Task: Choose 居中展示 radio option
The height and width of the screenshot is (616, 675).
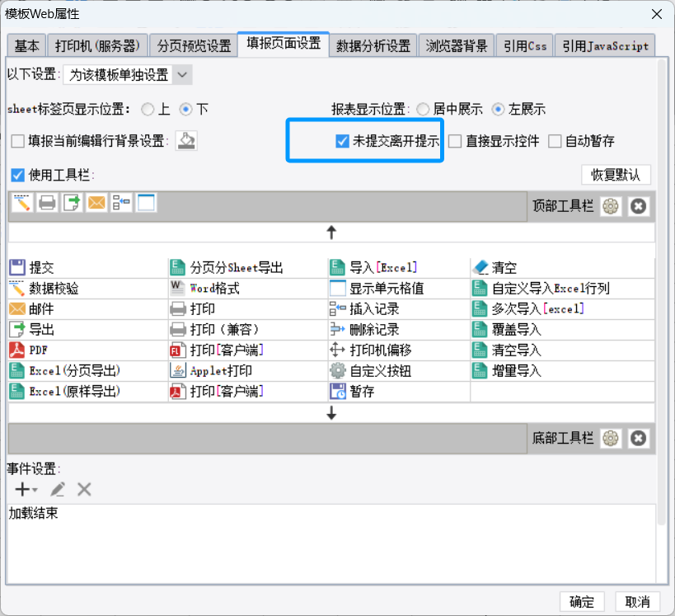Action: [423, 110]
